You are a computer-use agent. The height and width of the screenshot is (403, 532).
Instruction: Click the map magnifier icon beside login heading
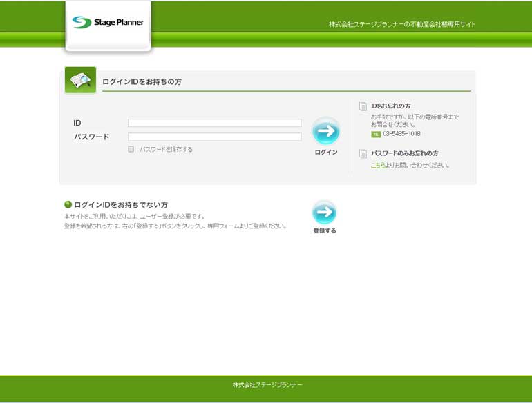[x=80, y=80]
